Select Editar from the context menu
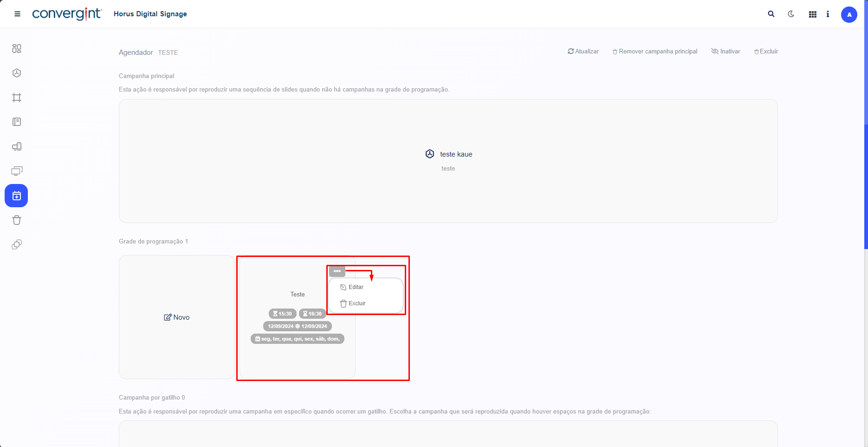The image size is (868, 447). (x=356, y=287)
